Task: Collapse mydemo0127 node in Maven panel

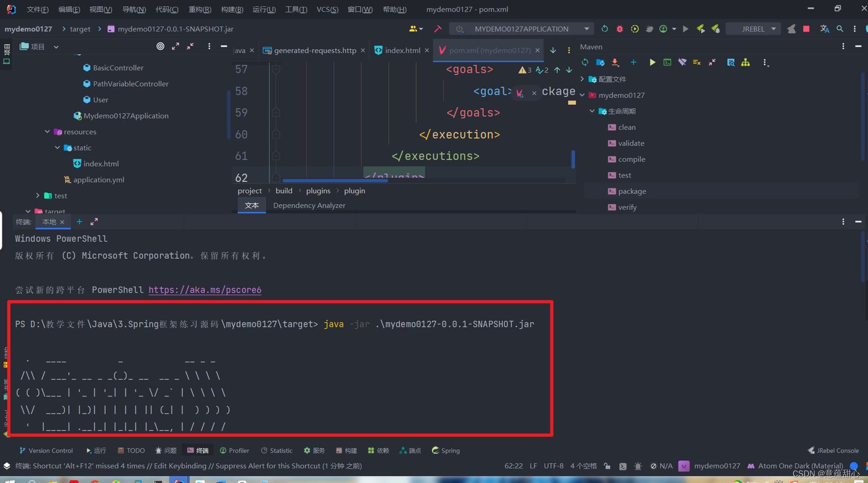Action: pyautogui.click(x=583, y=95)
